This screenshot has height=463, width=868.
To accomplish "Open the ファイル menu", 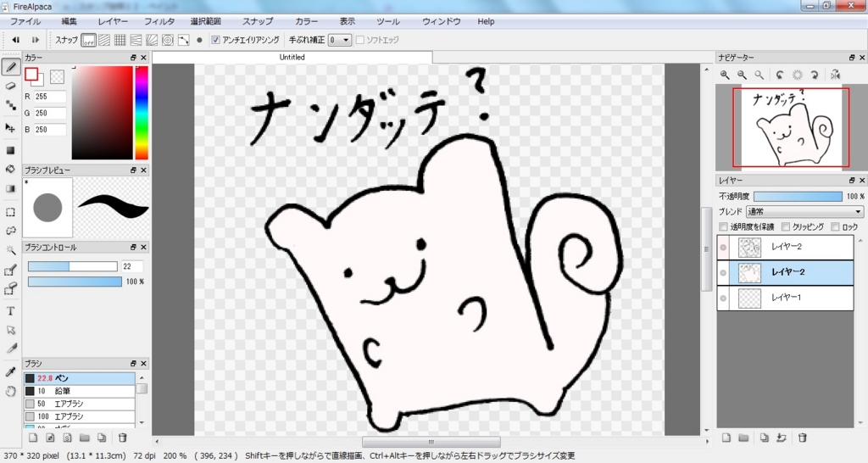I will point(25,21).
